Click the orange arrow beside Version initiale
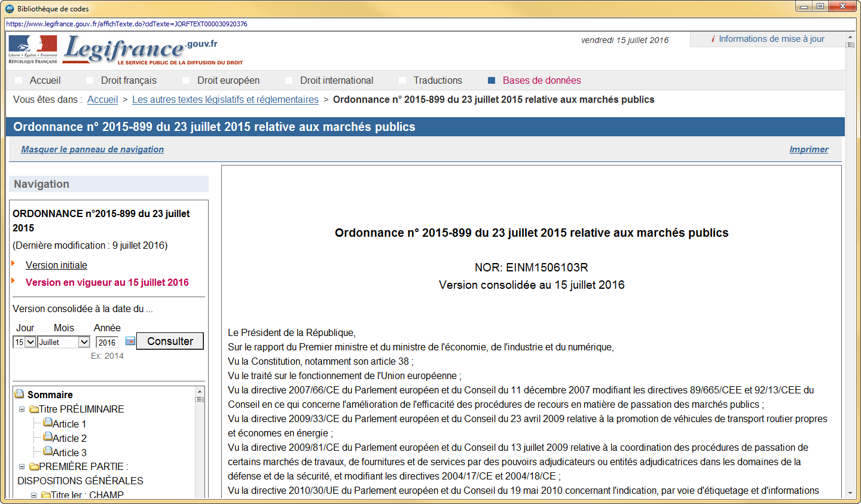Screen dimensions: 861x504 click(x=13, y=263)
